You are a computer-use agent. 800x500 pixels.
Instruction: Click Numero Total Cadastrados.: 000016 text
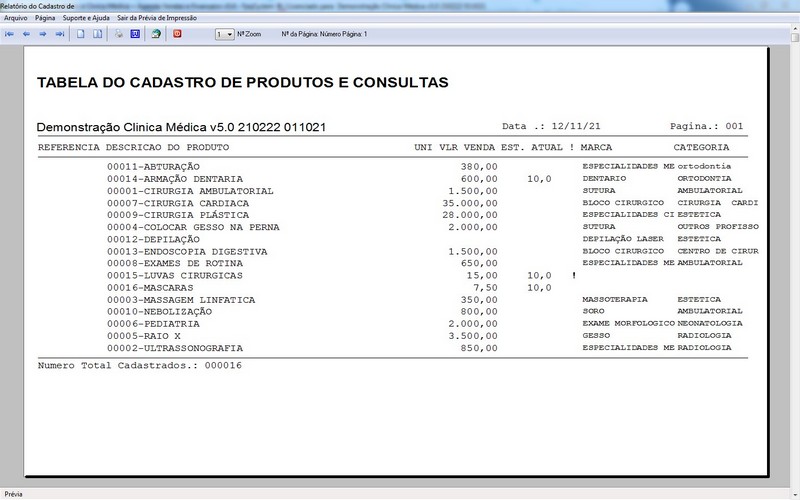(x=140, y=365)
